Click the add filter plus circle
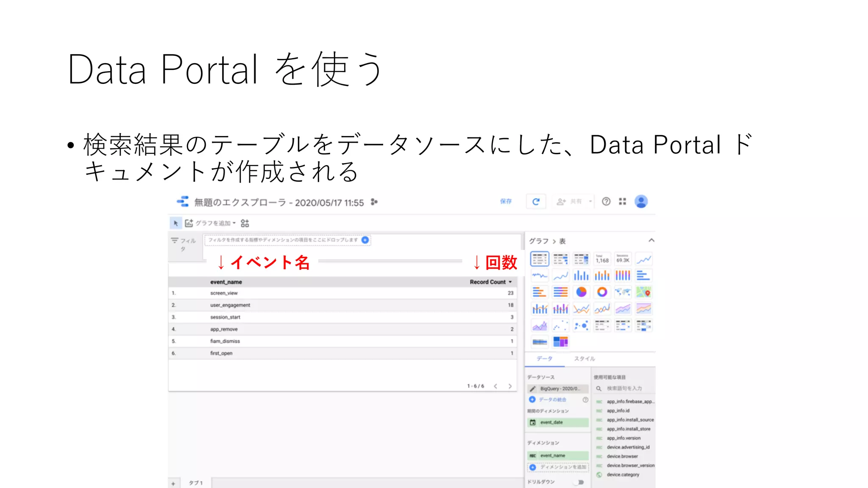868x488 pixels. 365,240
